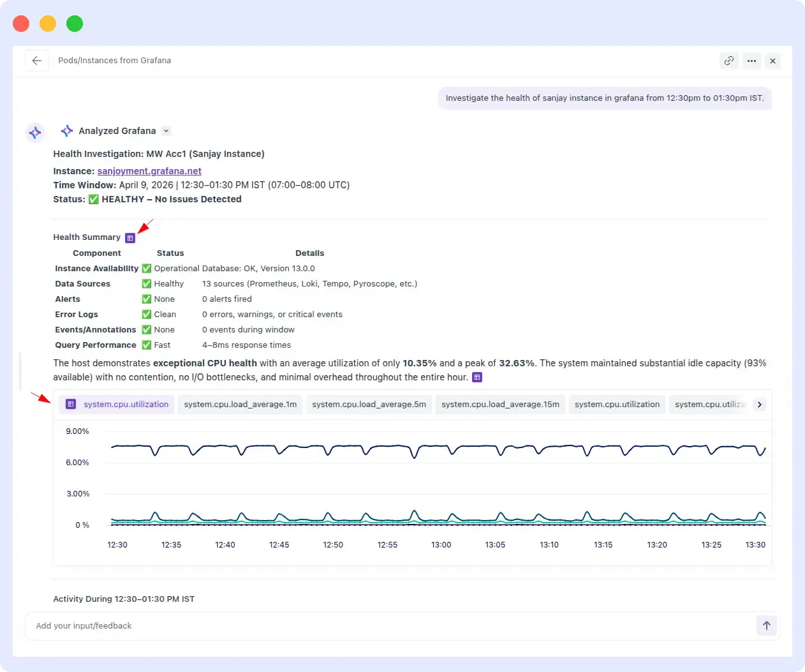Go back with the left arrow icon
Image resolution: width=805 pixels, height=672 pixels.
click(x=37, y=61)
